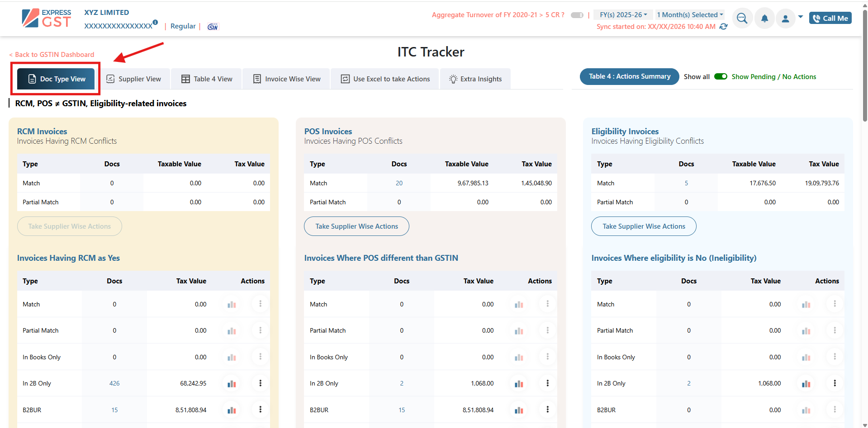This screenshot has width=868, height=428.
Task: Open chart icon for RCM In 2B Only row
Action: coord(232,384)
